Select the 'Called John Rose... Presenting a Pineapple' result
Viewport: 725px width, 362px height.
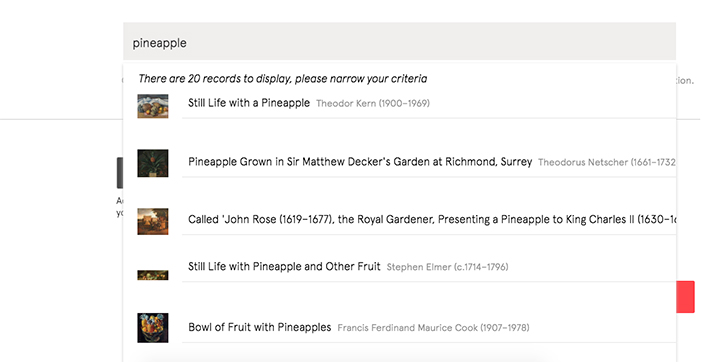(x=432, y=220)
